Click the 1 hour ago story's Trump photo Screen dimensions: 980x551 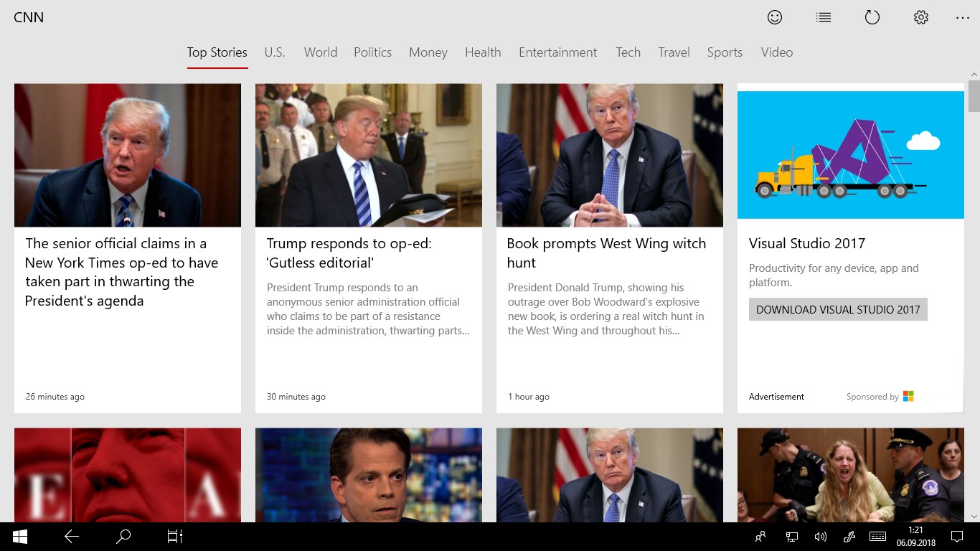click(610, 155)
